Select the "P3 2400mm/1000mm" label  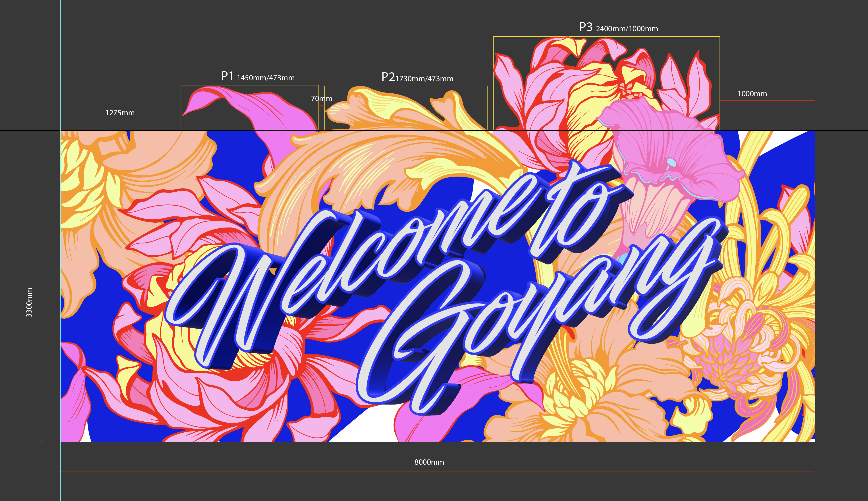(619, 27)
